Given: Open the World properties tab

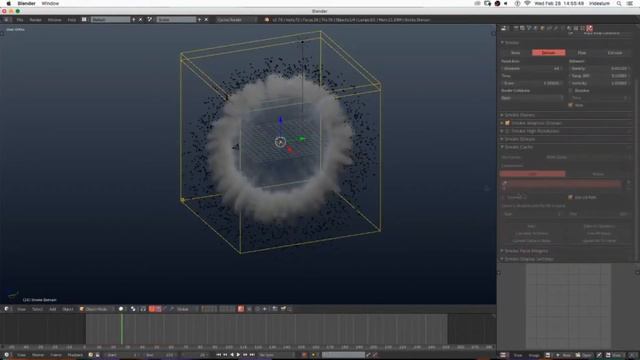Looking at the screenshot, I should (536, 28).
